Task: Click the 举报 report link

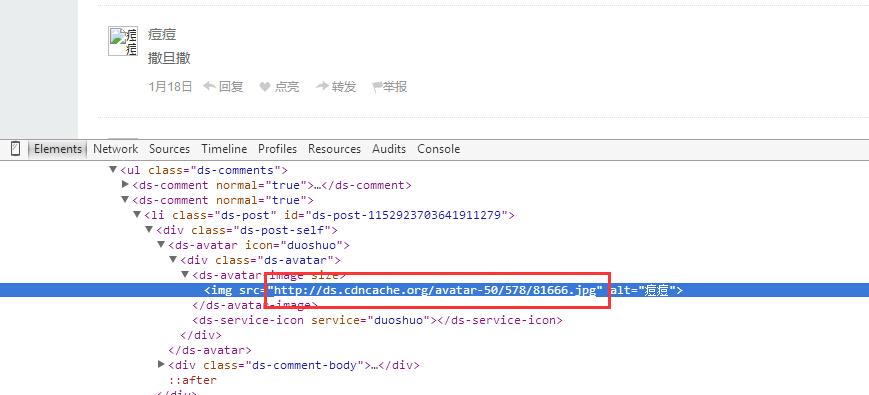Action: coord(395,86)
